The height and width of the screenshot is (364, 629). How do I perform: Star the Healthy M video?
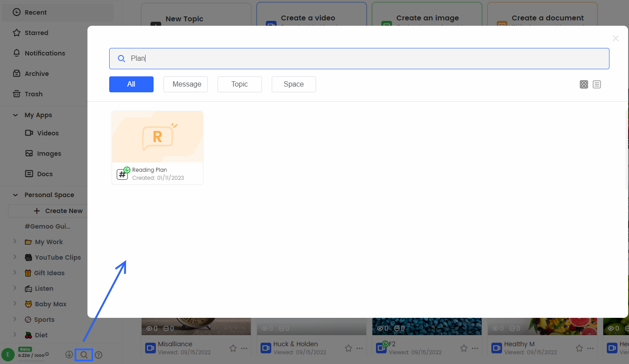click(x=579, y=348)
